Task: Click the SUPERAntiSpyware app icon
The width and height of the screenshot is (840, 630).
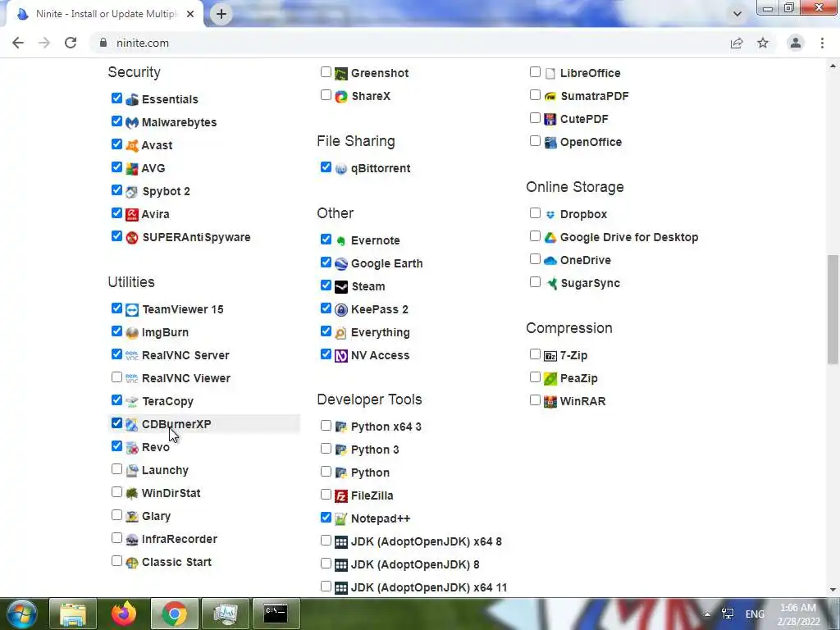Action: coord(132,237)
